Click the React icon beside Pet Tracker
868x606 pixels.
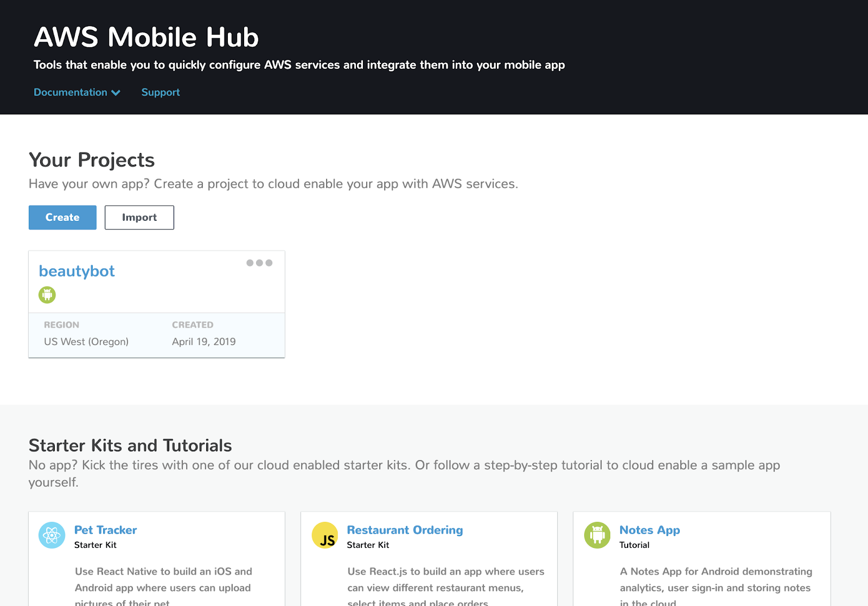click(52, 535)
